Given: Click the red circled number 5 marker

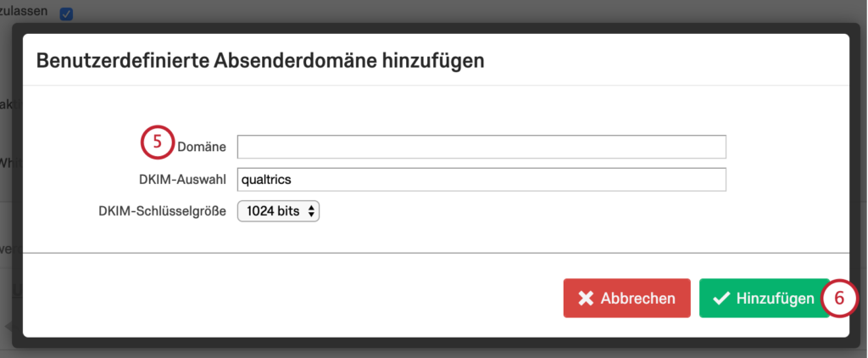Looking at the screenshot, I should coord(157,142).
